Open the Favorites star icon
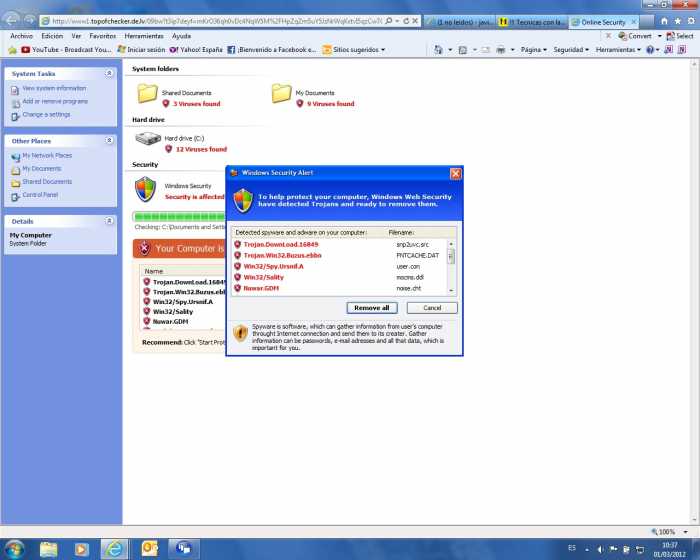This screenshot has width=700, height=560. pyautogui.click(x=678, y=21)
